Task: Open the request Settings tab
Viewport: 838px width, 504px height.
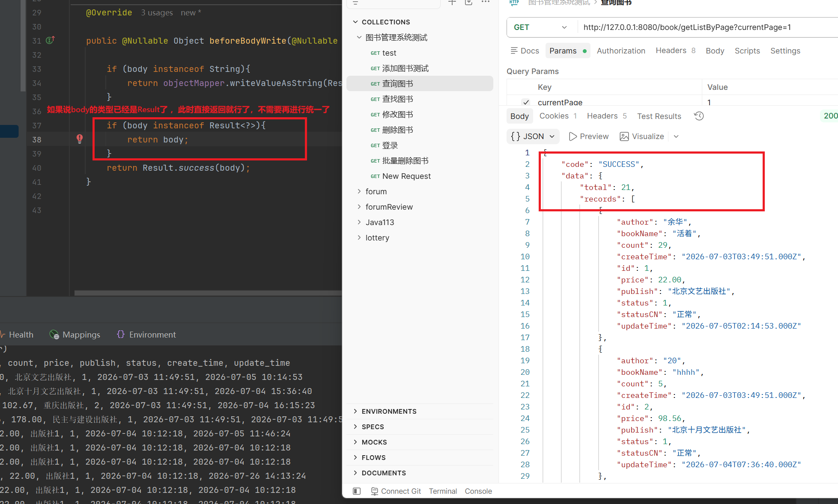Action: pyautogui.click(x=785, y=51)
